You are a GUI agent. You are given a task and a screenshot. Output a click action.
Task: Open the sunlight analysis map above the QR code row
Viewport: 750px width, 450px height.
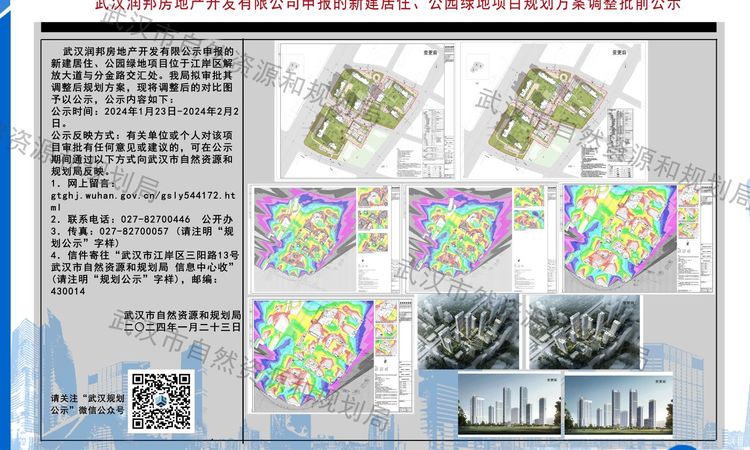tap(331, 355)
